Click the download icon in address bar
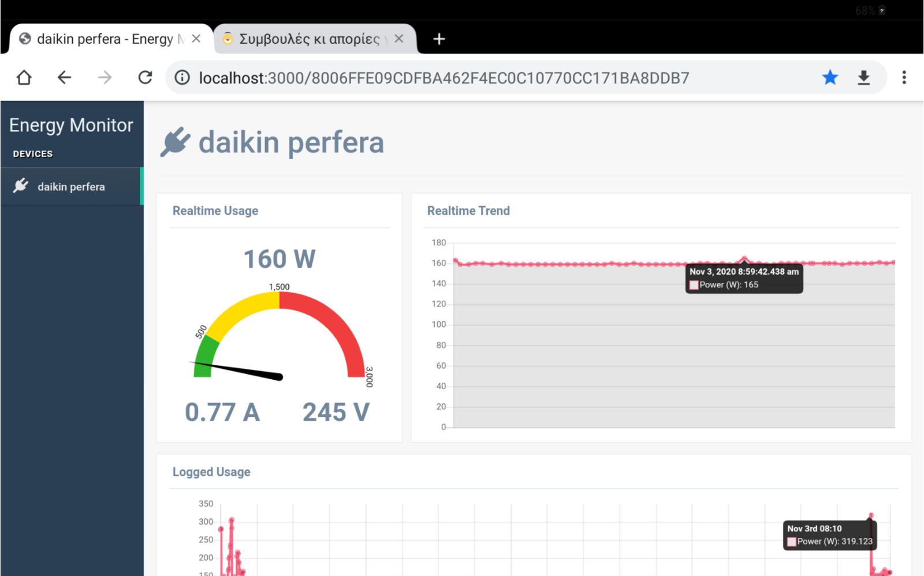Screen dimensions: 924x576 pyautogui.click(x=863, y=77)
